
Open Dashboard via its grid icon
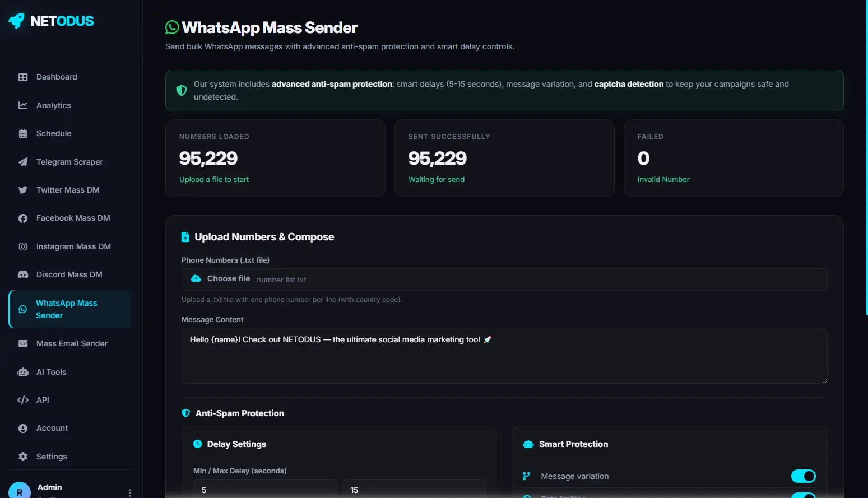tap(23, 77)
